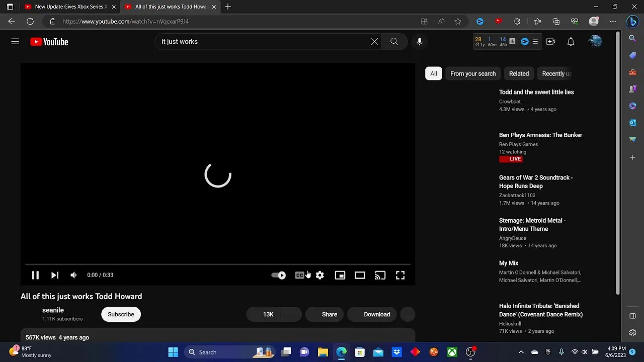Go to YouTube home via logo

click(49, 42)
